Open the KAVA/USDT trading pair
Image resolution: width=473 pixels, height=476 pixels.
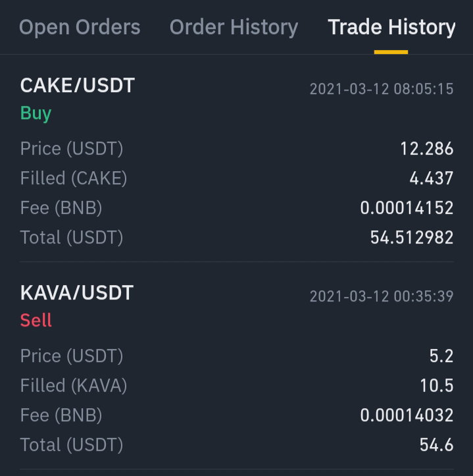77,292
